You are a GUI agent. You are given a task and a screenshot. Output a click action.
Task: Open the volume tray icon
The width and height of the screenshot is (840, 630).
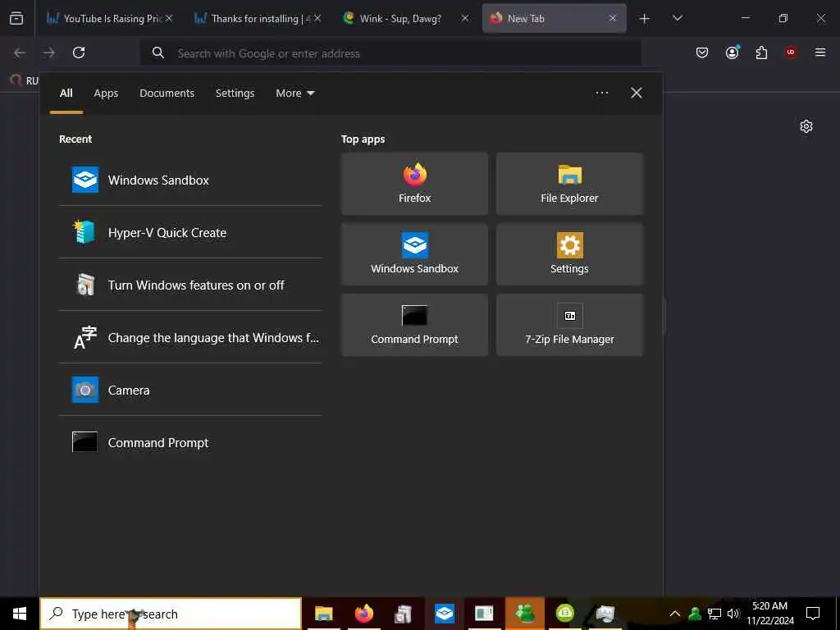pyautogui.click(x=733, y=614)
